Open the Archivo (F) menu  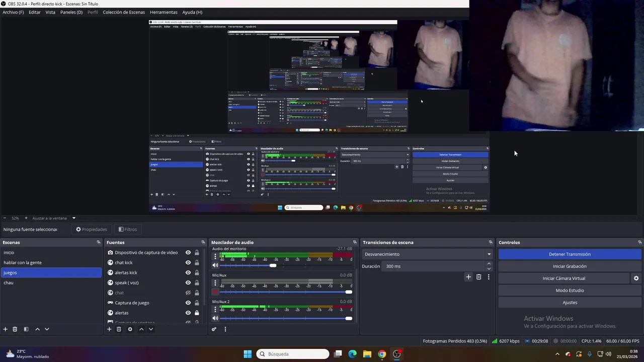(x=13, y=12)
